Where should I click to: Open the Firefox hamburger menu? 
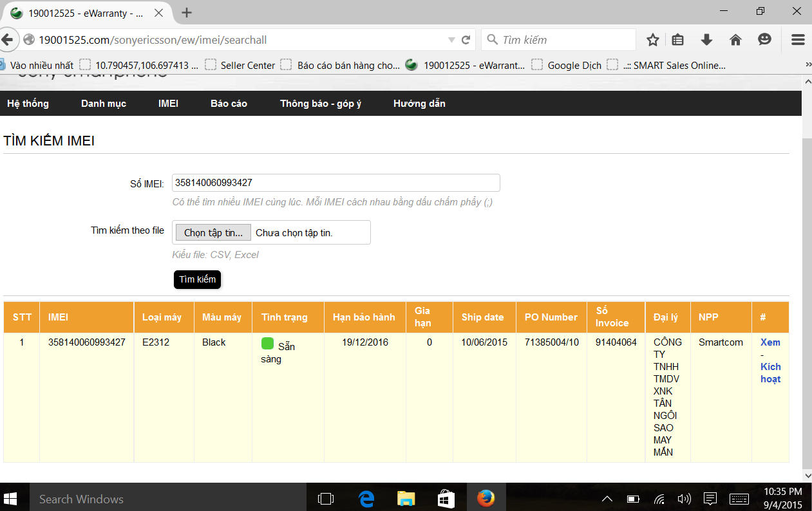coord(798,40)
